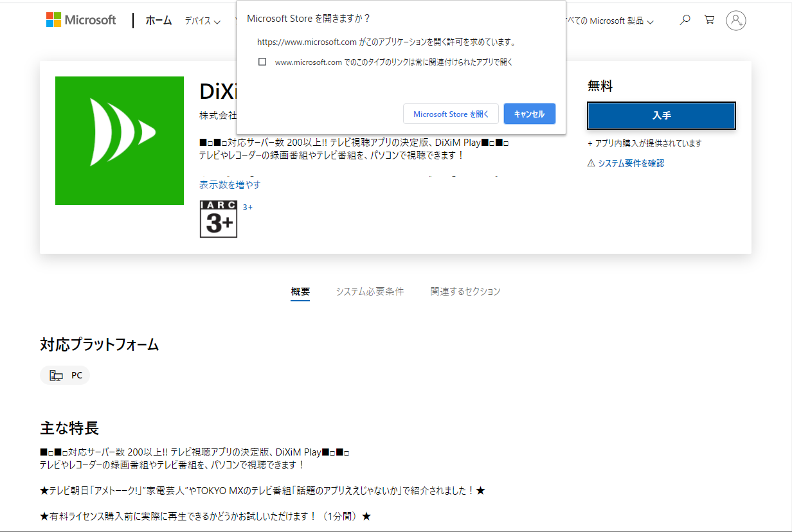Click the キャンセル button in dialog
Viewport: 792px width, 532px height.
pos(529,114)
